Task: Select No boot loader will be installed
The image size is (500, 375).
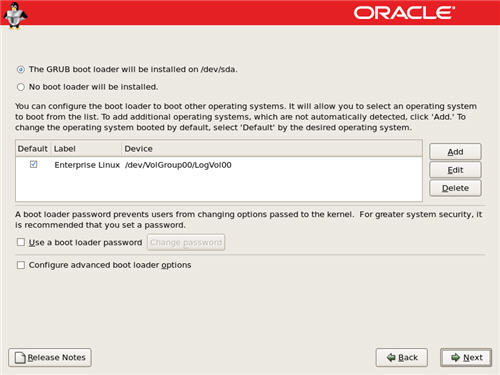Action: click(21, 87)
